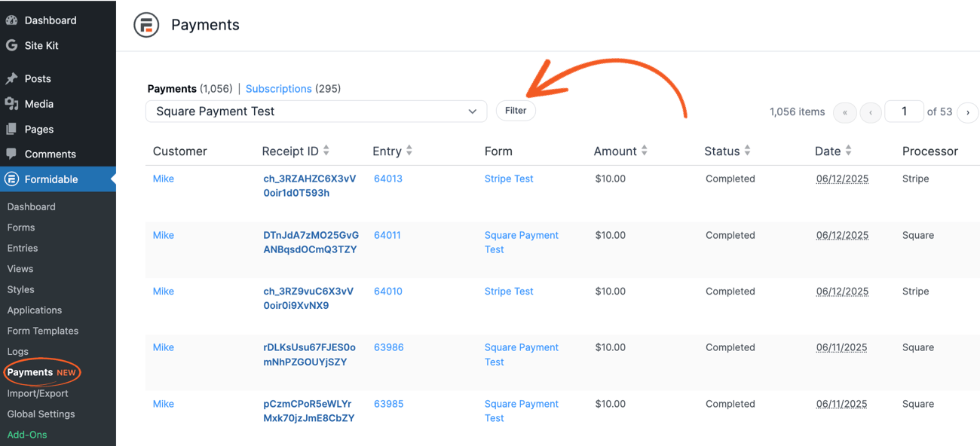Open receipt DTnJdA7zMO25GvGANBqsdOCmQ3TZY

click(x=311, y=243)
